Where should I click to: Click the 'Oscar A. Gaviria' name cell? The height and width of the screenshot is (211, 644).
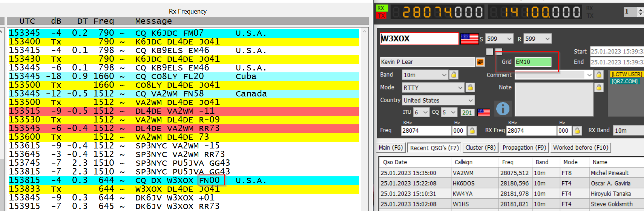pyautogui.click(x=617, y=183)
